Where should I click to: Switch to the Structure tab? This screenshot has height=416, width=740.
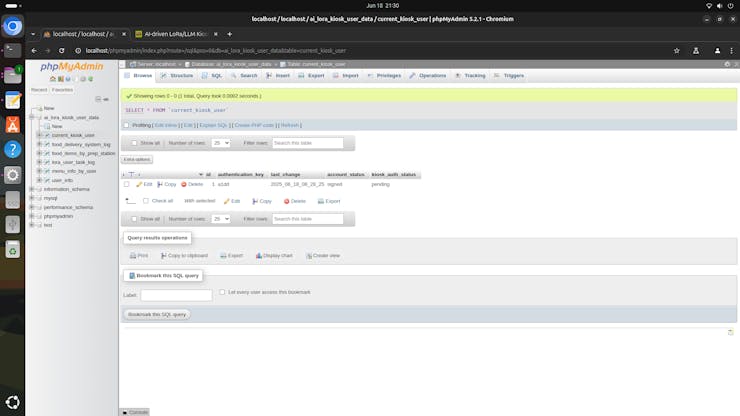click(x=177, y=76)
